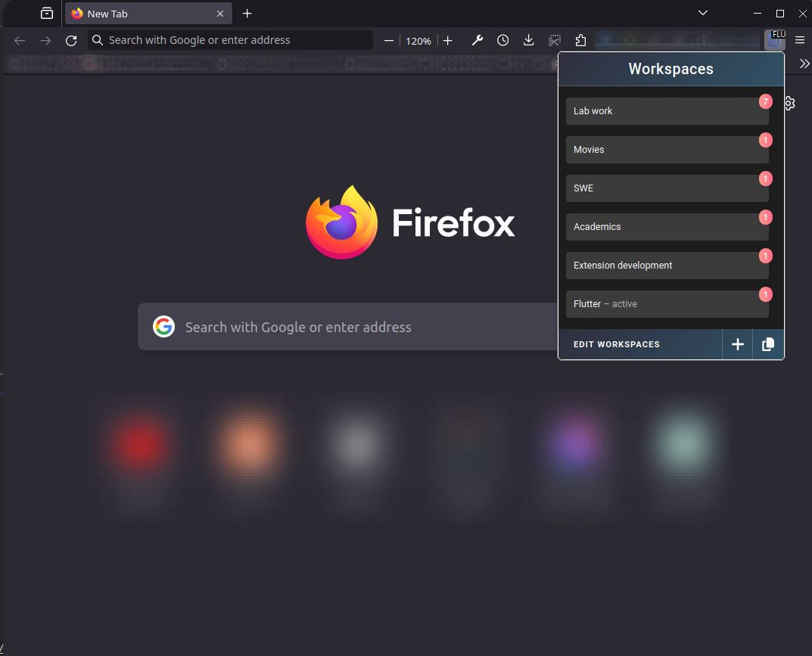The image size is (812, 656).
Task: Focus the toolbar address bar
Action: click(231, 40)
